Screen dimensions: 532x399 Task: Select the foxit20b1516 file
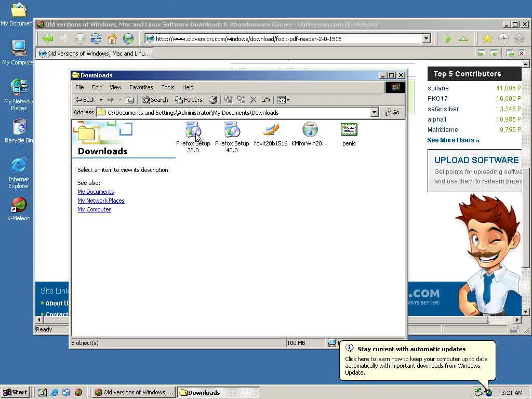pyautogui.click(x=271, y=135)
